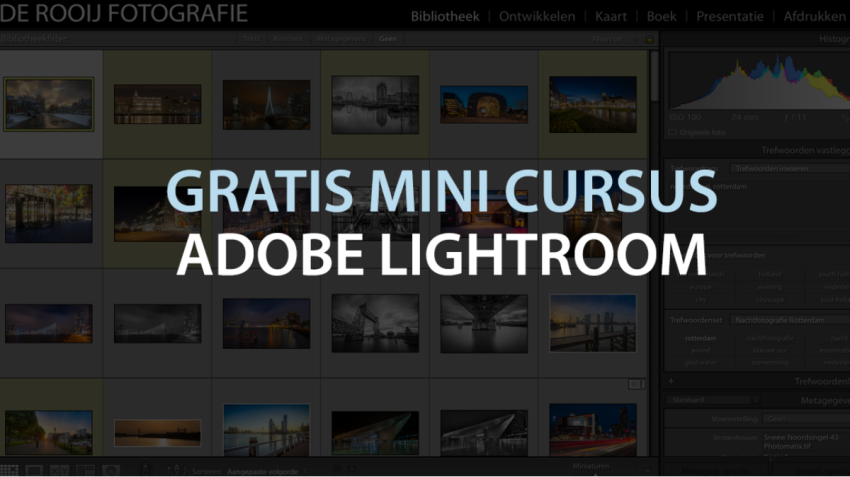Toggle the filter lock icon
850x477 pixels.
649,39
